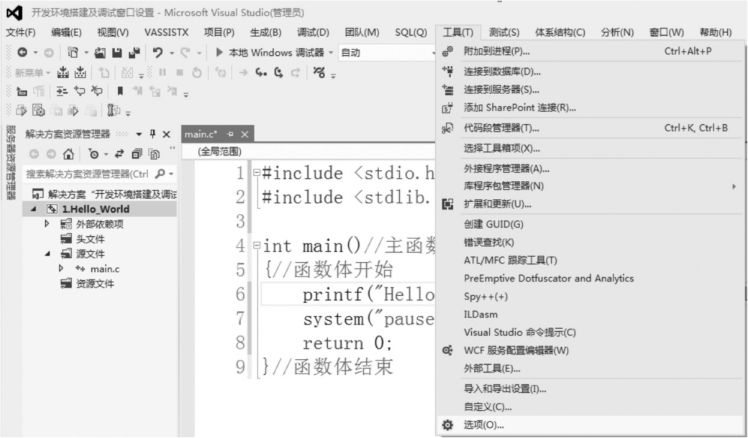
Task: Go to Home in Solution Explorer toolbar
Action: [x=68, y=154]
